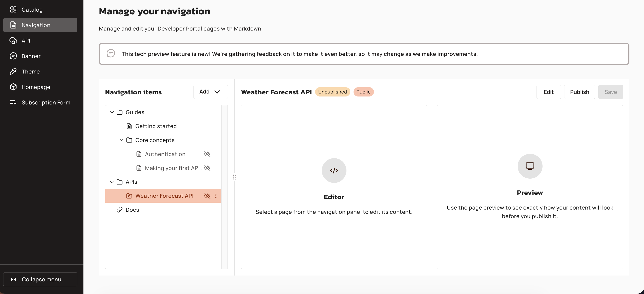Click the Theme paintbrush icon

13,72
